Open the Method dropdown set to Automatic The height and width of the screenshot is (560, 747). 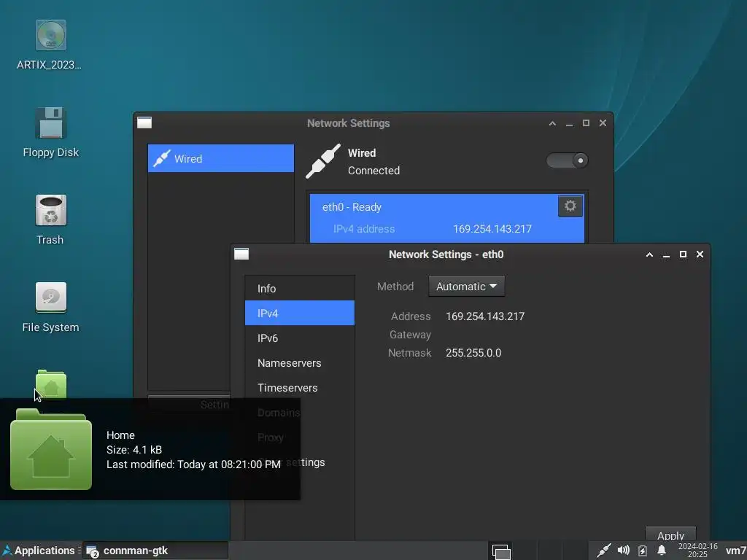466,286
